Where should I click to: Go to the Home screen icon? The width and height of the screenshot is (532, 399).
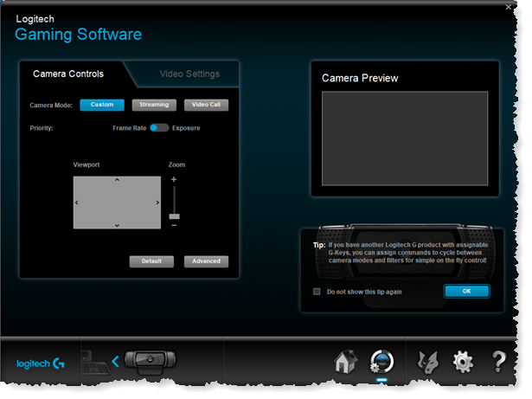[345, 362]
